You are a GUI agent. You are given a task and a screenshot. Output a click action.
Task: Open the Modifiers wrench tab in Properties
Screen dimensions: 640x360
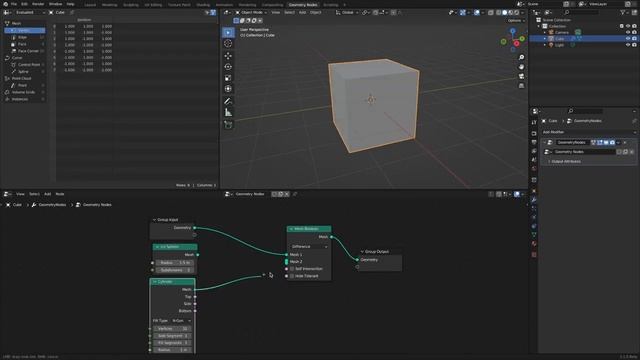pos(534,200)
